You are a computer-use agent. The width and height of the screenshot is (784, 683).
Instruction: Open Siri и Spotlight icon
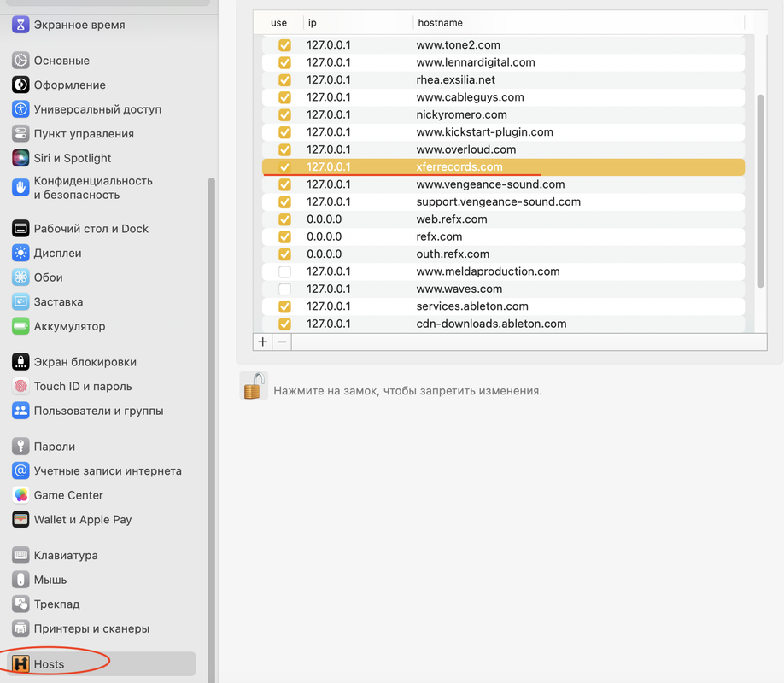click(x=20, y=158)
